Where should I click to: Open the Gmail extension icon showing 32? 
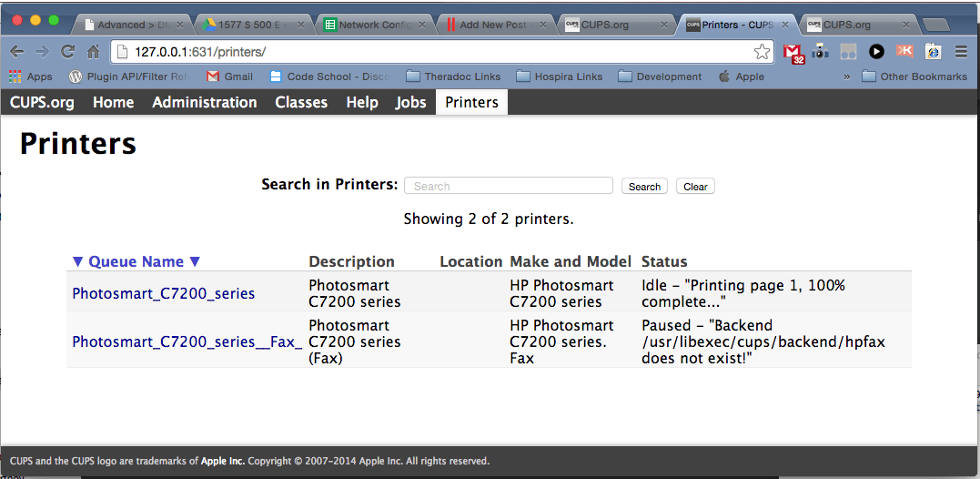pyautogui.click(x=793, y=53)
